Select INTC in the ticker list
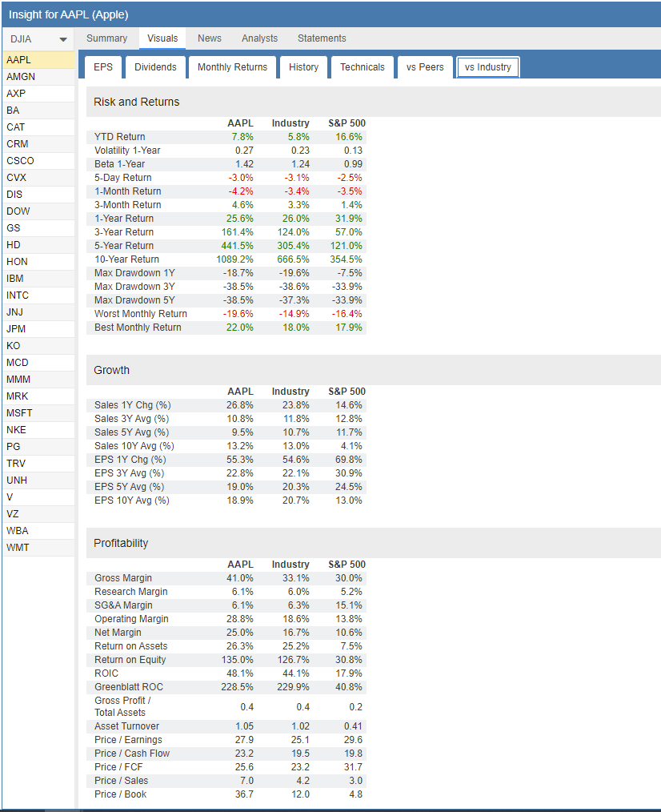Image resolution: width=661 pixels, height=812 pixels. tap(38, 295)
